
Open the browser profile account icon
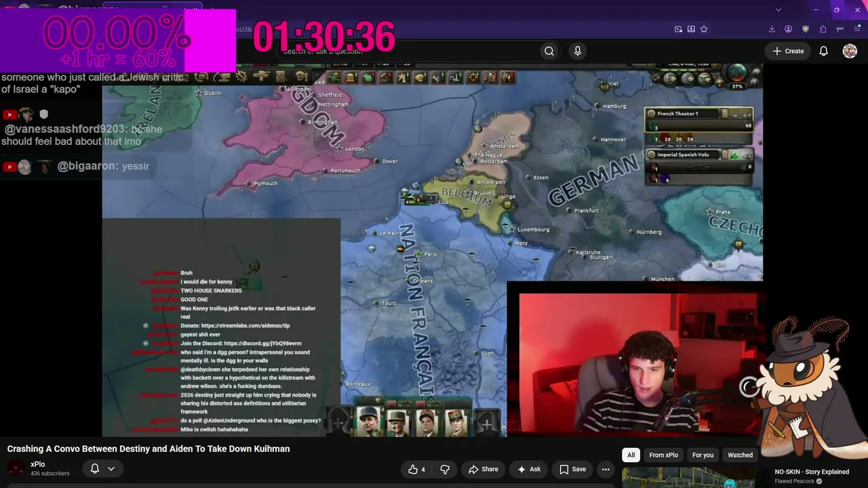point(788,29)
